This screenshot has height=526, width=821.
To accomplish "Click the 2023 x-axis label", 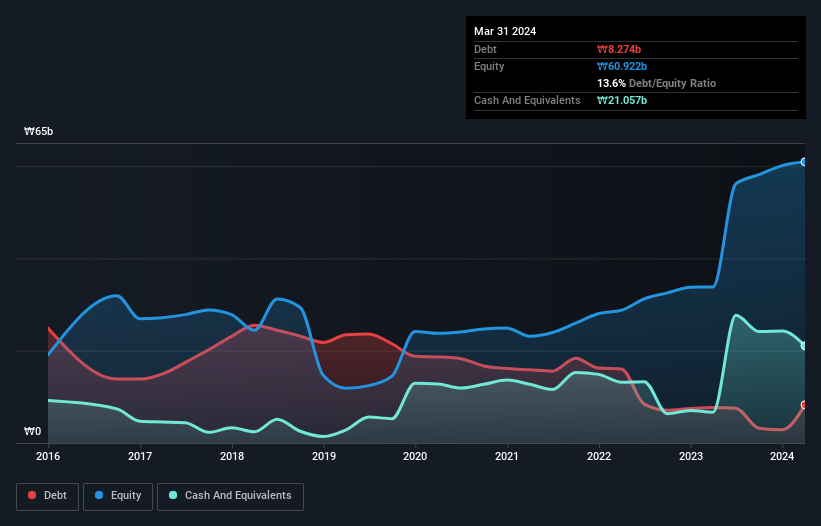I will pyautogui.click(x=691, y=456).
